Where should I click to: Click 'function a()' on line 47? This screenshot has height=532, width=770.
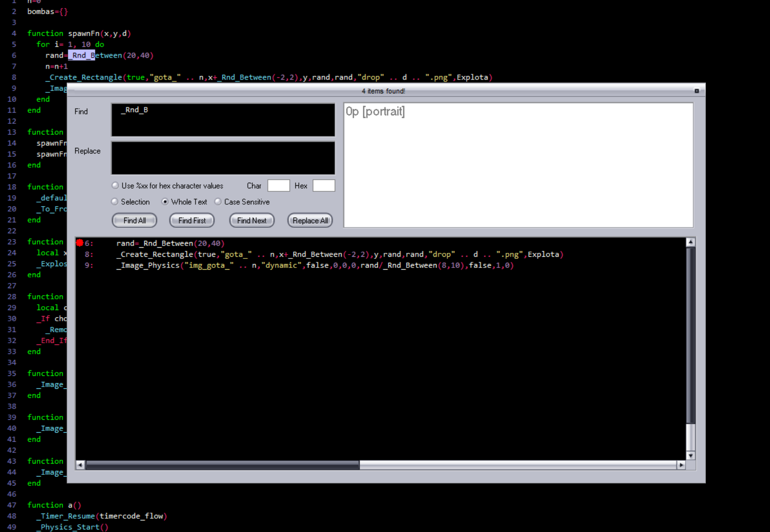(54, 505)
